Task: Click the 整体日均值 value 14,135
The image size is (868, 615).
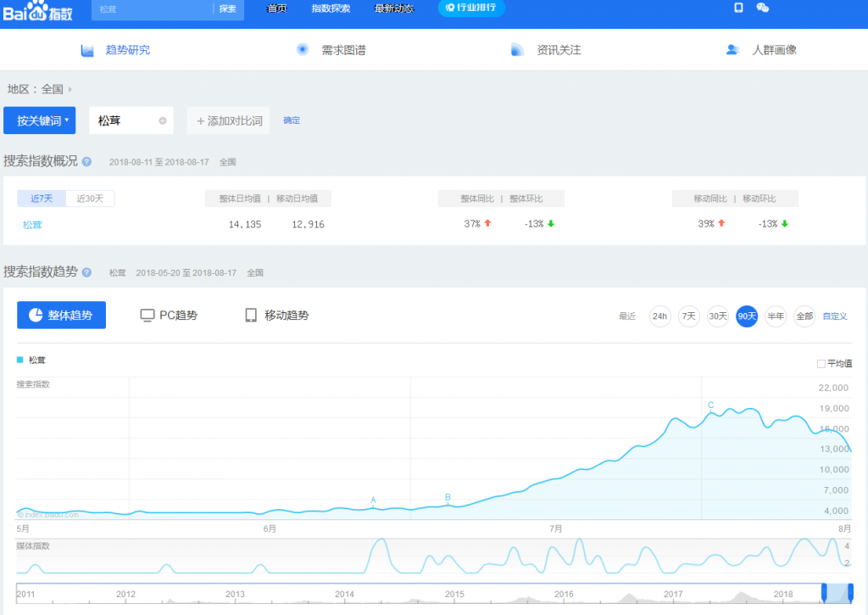Action: point(245,225)
